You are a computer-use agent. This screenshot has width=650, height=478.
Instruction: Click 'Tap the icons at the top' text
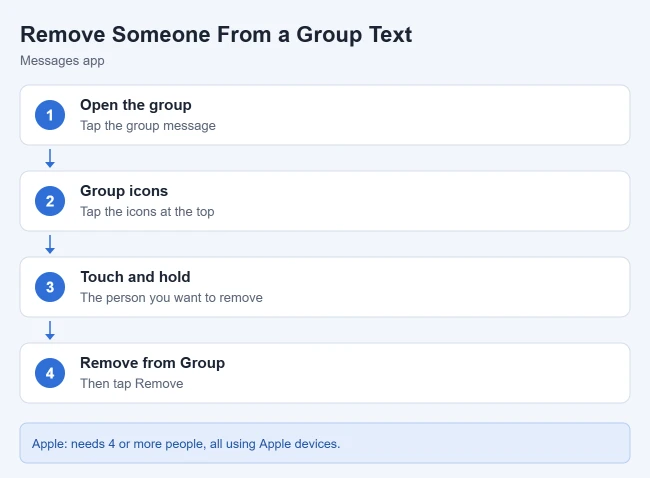147,211
